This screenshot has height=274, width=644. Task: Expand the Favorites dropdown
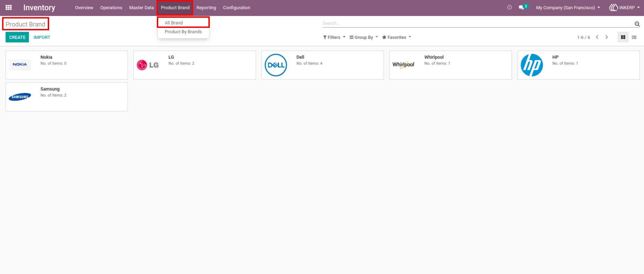[x=397, y=37]
